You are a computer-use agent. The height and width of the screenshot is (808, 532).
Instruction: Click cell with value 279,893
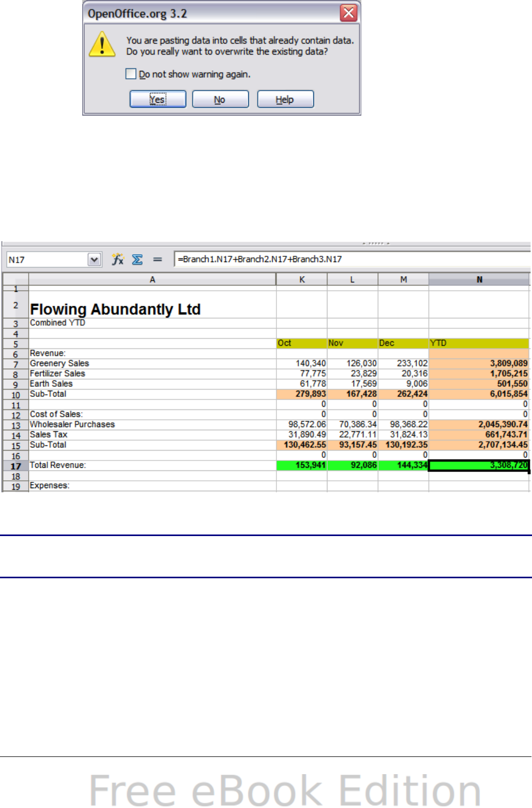[302, 394]
